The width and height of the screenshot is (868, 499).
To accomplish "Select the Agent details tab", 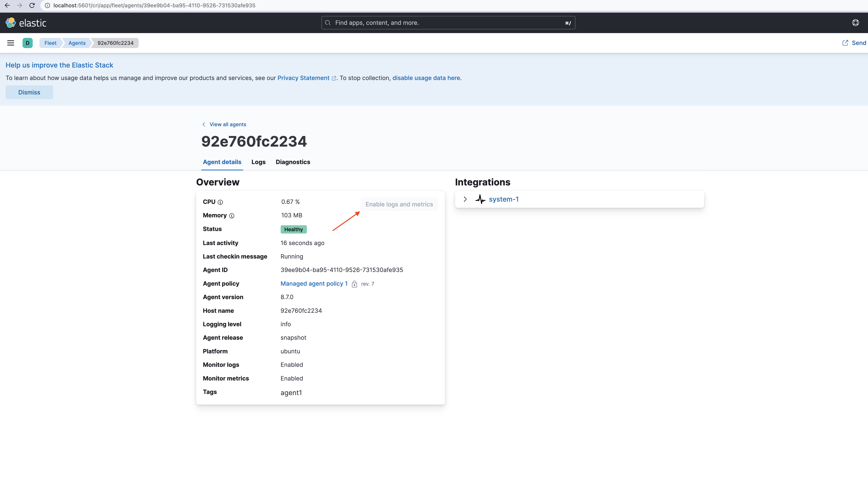I will coord(222,162).
